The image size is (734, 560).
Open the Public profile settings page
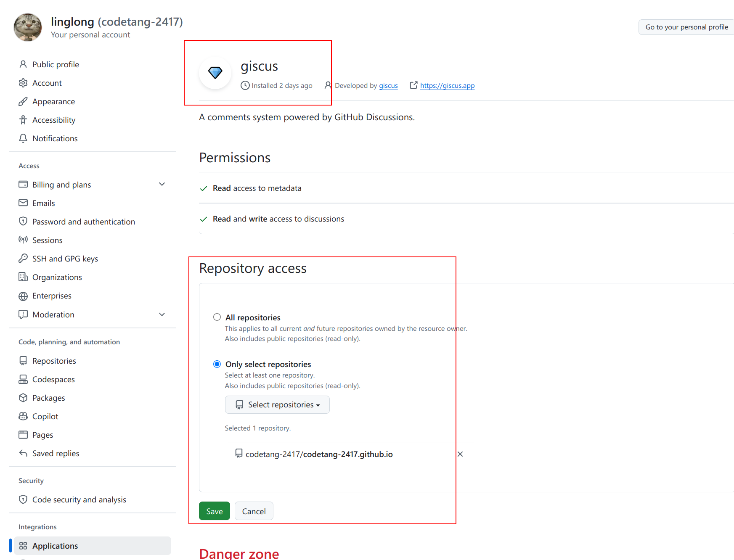point(56,64)
